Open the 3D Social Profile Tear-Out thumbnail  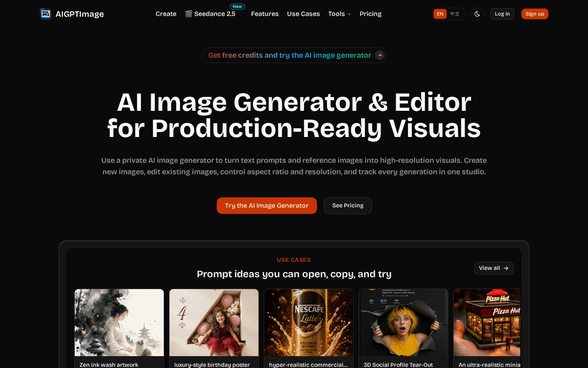403,323
